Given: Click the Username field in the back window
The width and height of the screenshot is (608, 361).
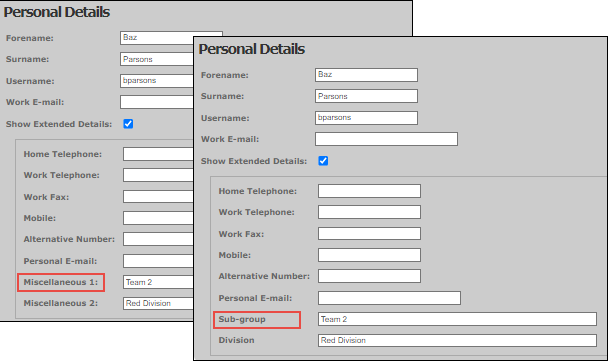Looking at the screenshot, I should [x=157, y=81].
